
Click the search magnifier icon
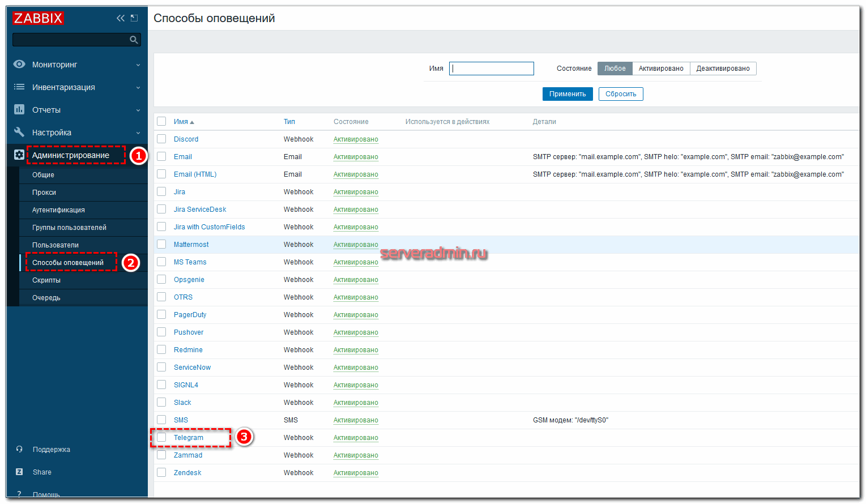(134, 40)
